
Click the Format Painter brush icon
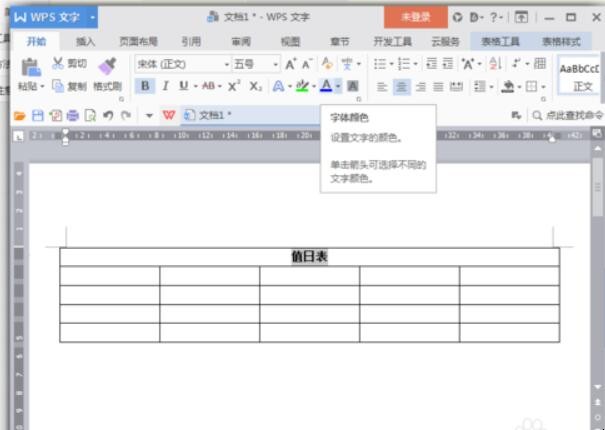(107, 66)
